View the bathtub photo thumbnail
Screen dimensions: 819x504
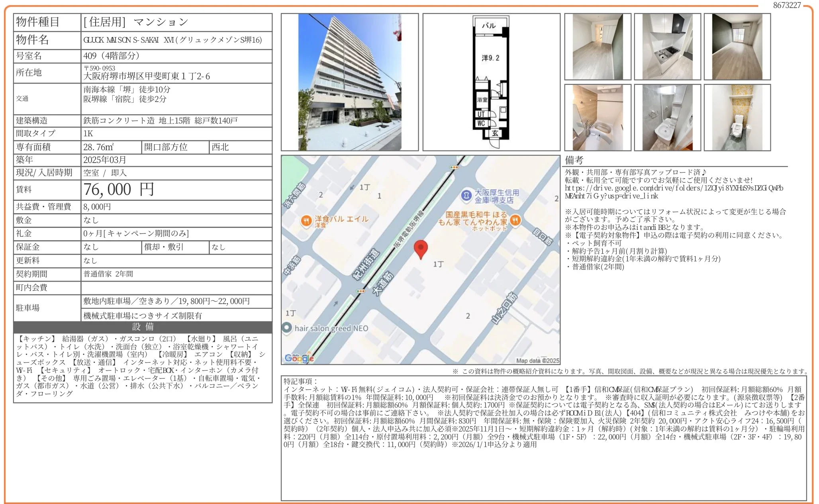click(x=598, y=118)
